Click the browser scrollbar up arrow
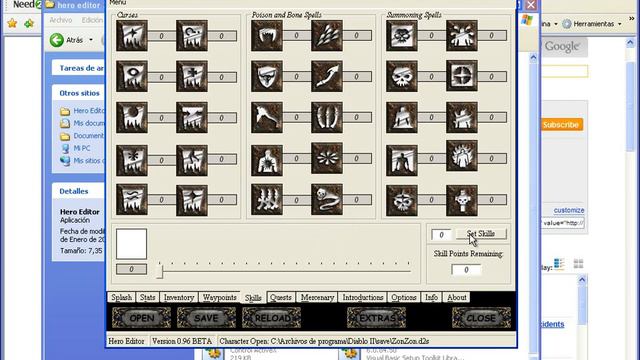 (630, 42)
